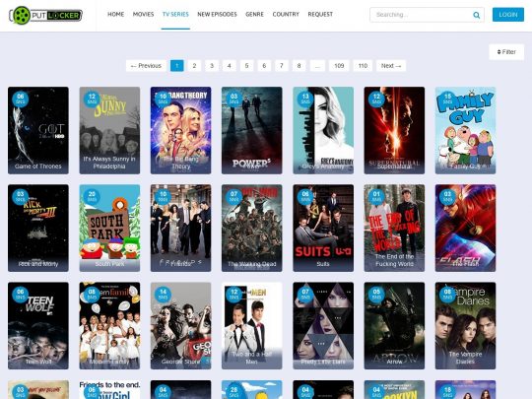Open the Rick and Morty poster
The width and height of the screenshot is (532, 399).
(x=38, y=228)
